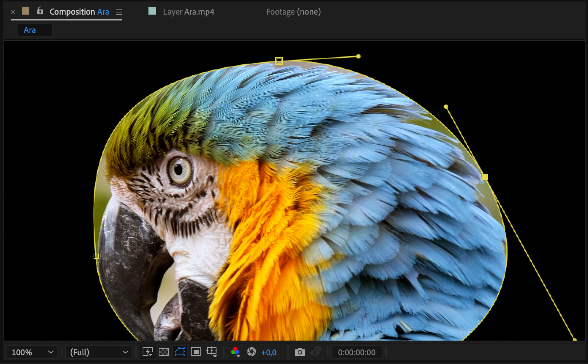Open the Composition panel hamburger menu
The width and height of the screenshot is (588, 364).
(x=119, y=12)
